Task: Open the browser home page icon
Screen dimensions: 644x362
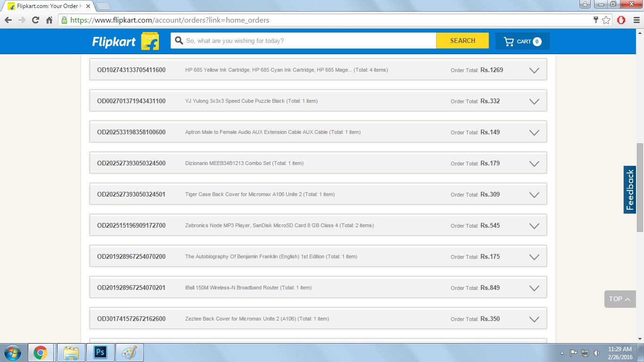Action: coord(49,20)
